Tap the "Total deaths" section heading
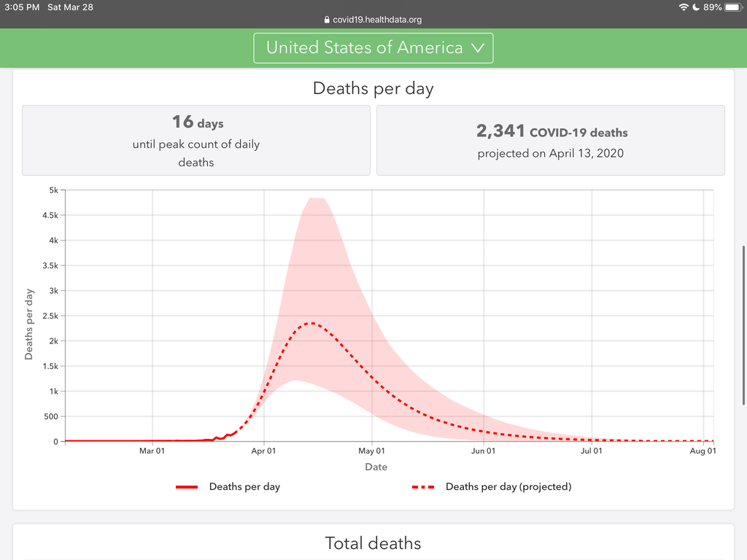Viewport: 747px width, 560px height. pyautogui.click(x=373, y=543)
